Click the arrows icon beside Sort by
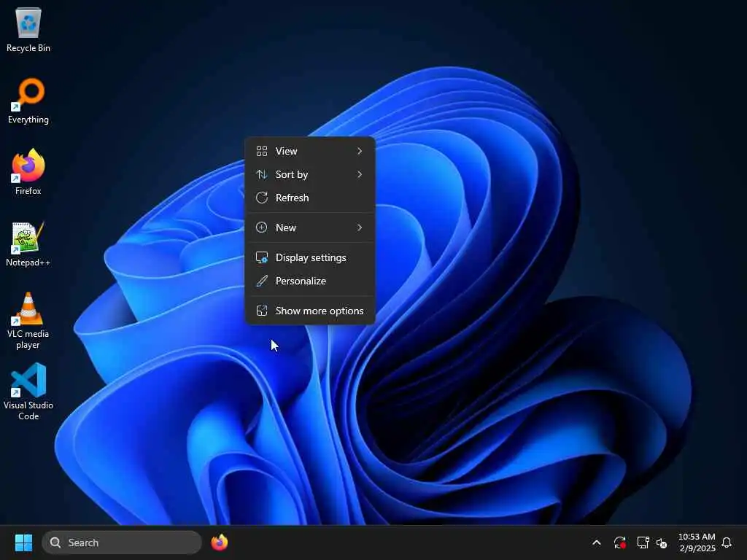The height and width of the screenshot is (560, 747). [x=262, y=174]
